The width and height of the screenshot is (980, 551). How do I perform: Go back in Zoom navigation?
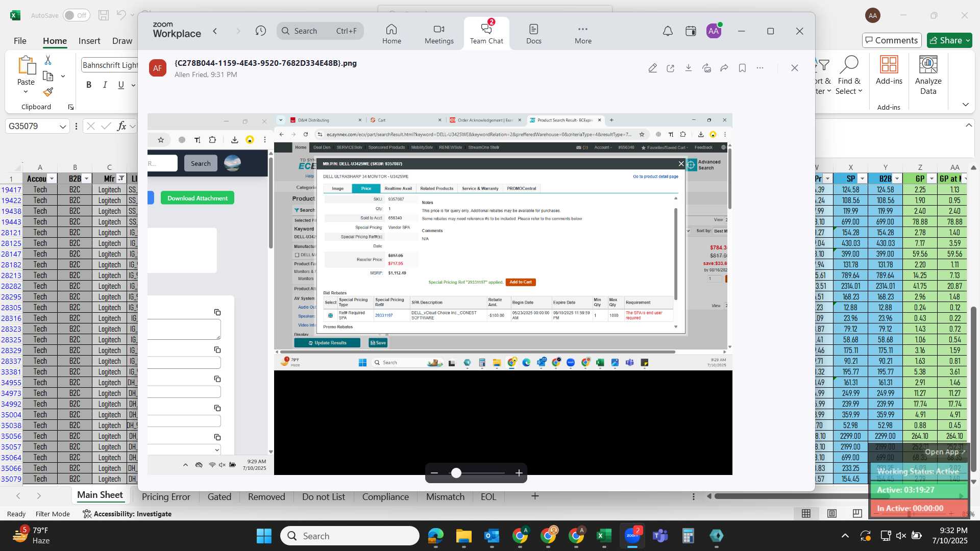click(215, 31)
